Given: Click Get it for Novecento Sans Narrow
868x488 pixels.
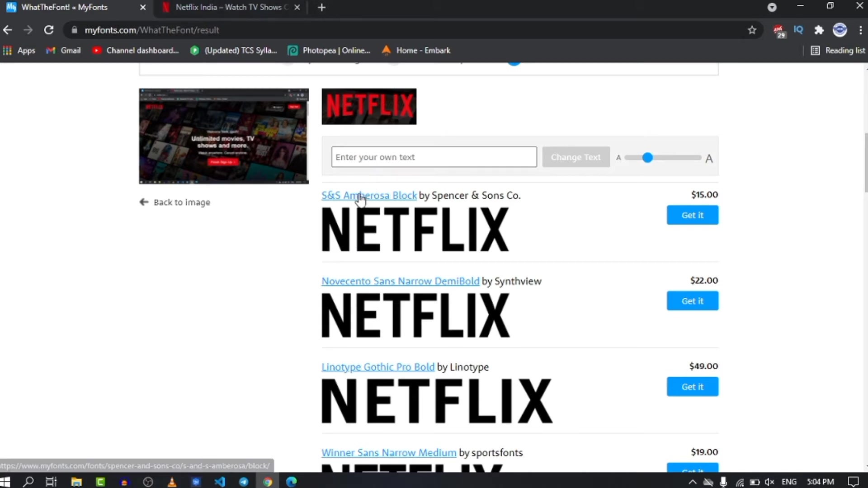Looking at the screenshot, I should point(692,301).
